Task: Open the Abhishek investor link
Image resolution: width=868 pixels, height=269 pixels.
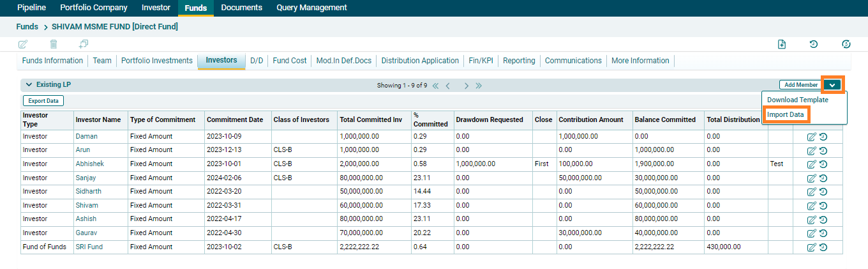Action: [x=89, y=164]
